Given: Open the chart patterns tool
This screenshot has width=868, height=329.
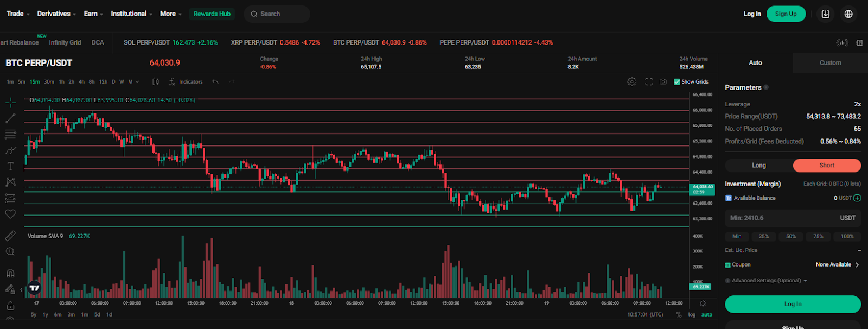Looking at the screenshot, I should [x=10, y=182].
